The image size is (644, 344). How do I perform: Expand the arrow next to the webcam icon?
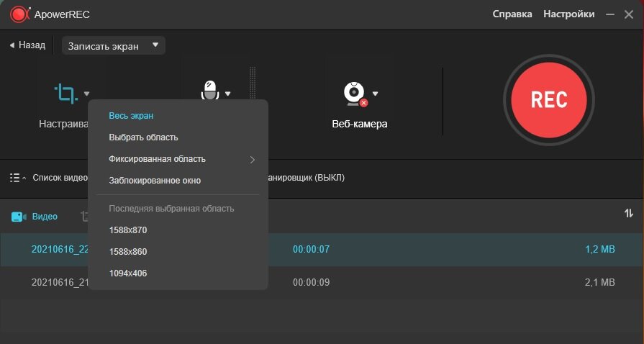tap(375, 94)
